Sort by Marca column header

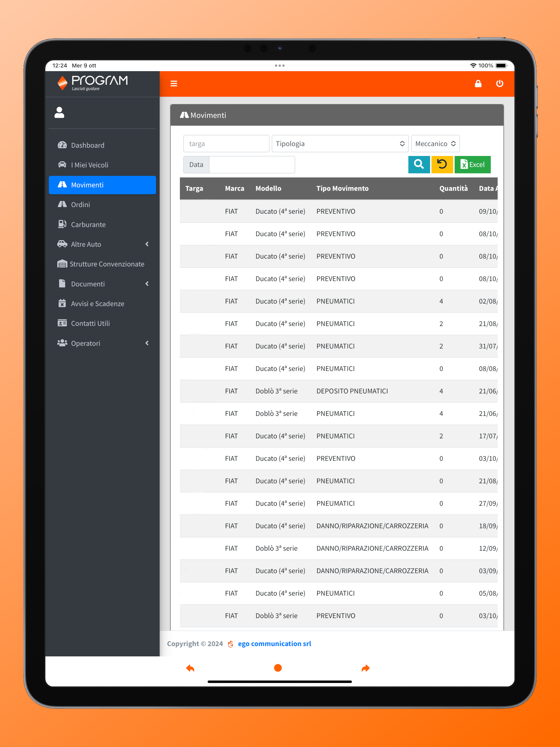click(235, 188)
